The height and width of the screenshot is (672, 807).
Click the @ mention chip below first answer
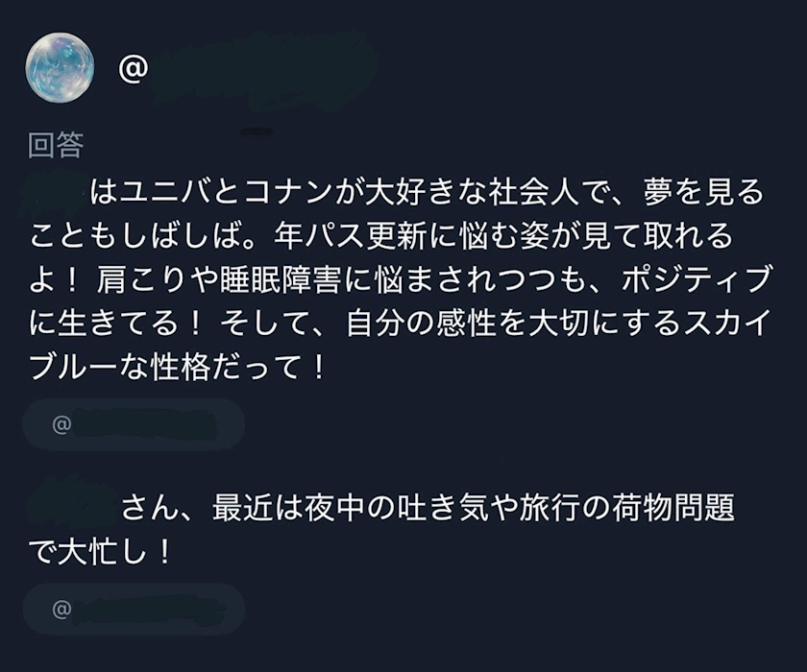coord(134,424)
